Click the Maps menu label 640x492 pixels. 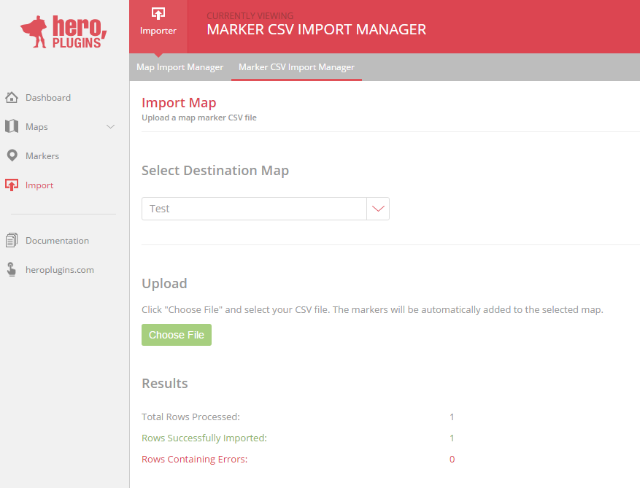coord(37,127)
